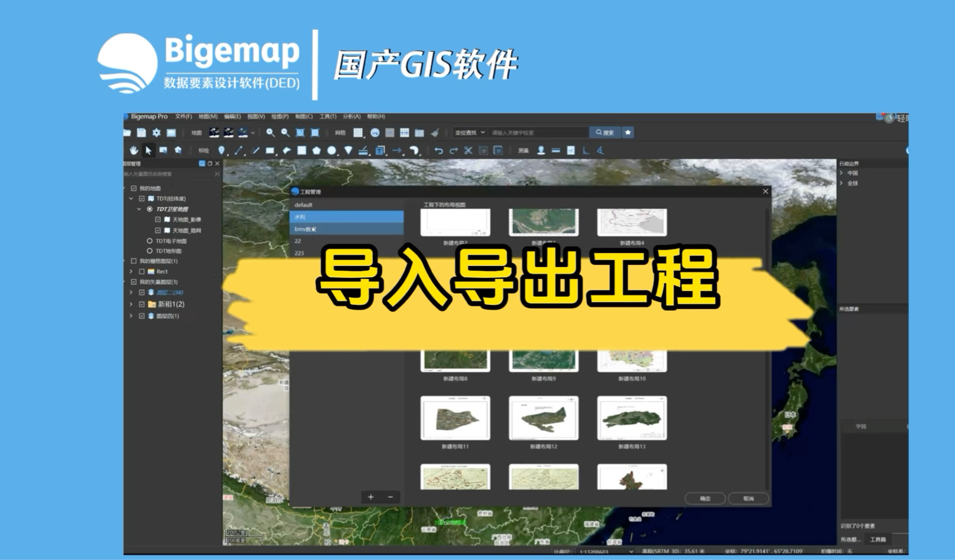Click 确定 in project manager dialog
This screenshot has width=955, height=560.
click(x=705, y=498)
